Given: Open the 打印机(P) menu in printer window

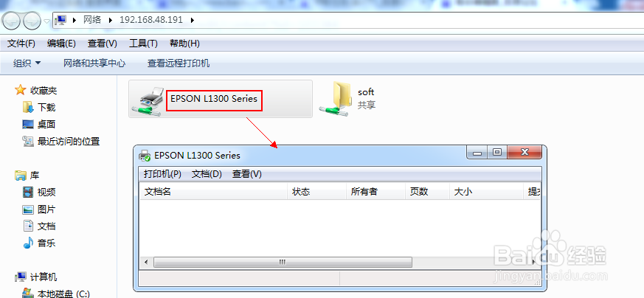Looking at the screenshot, I should coord(162,174).
